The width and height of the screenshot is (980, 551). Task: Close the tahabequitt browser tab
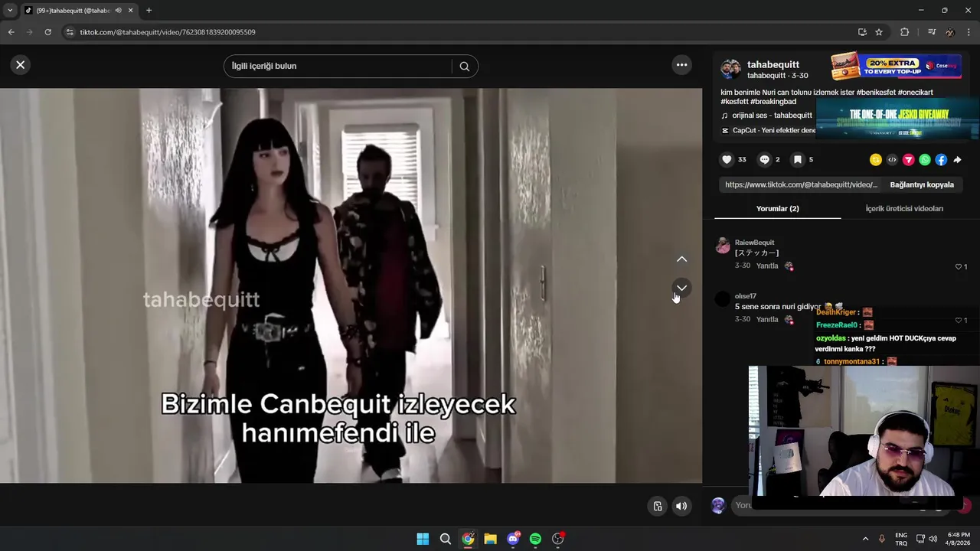(130, 10)
